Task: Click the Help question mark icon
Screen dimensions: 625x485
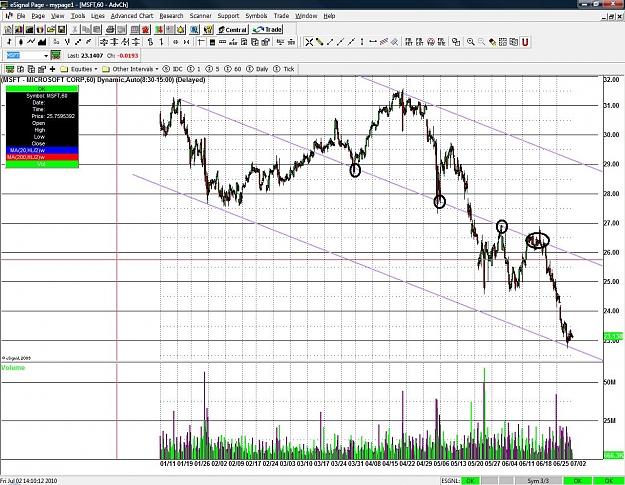Action: (208, 29)
